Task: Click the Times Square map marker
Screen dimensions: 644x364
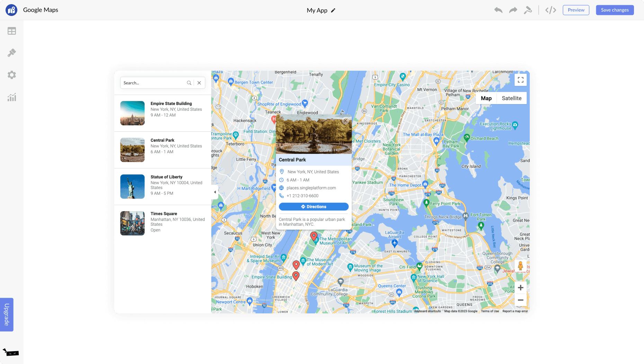Action: (x=296, y=265)
